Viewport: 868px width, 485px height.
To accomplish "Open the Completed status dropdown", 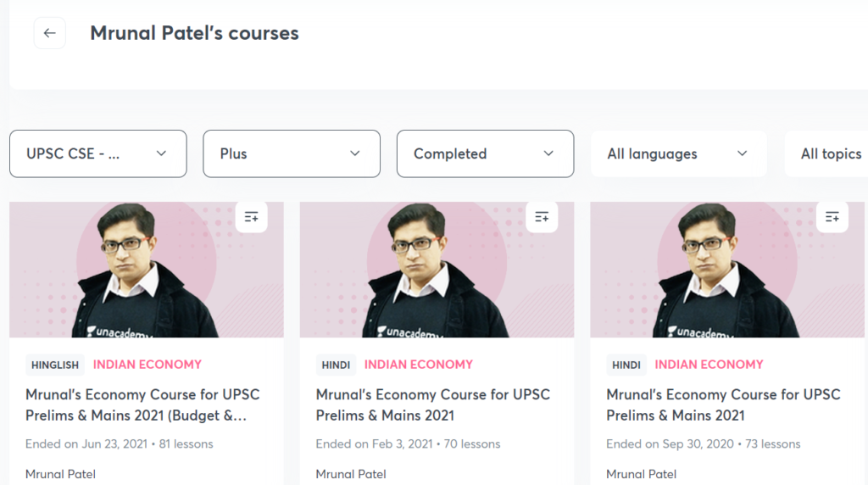I will coord(485,153).
